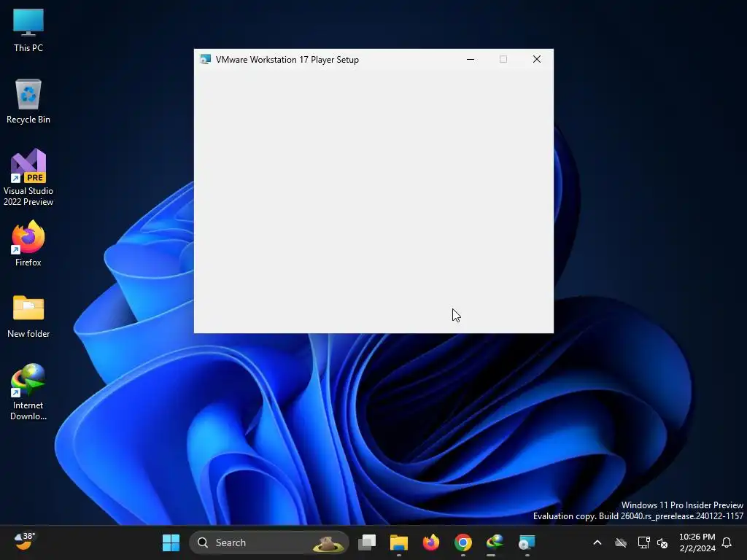This screenshot has width=747, height=560.
Task: Open Task View from taskbar
Action: point(367,542)
